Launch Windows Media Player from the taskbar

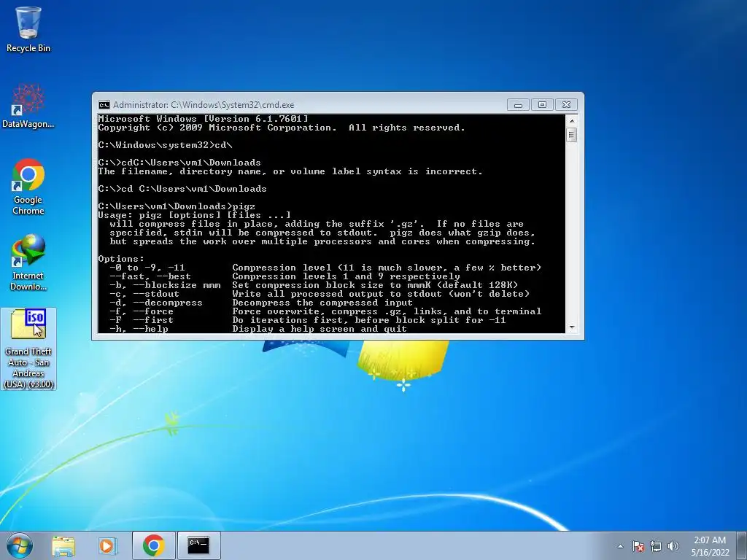click(108, 545)
